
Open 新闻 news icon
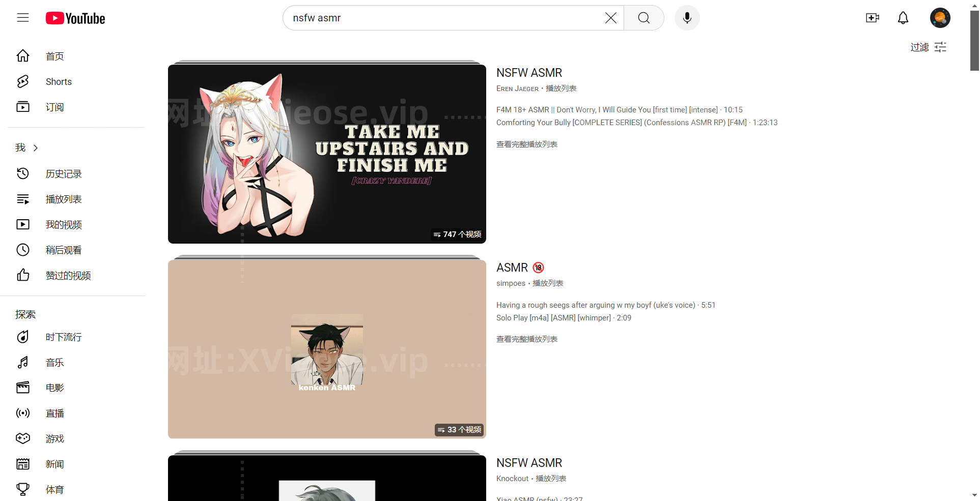pyautogui.click(x=23, y=464)
